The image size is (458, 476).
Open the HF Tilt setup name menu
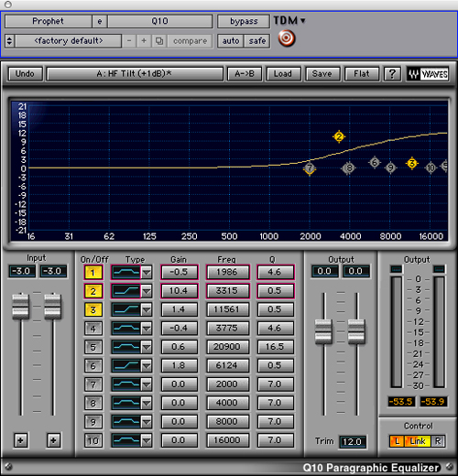point(135,74)
